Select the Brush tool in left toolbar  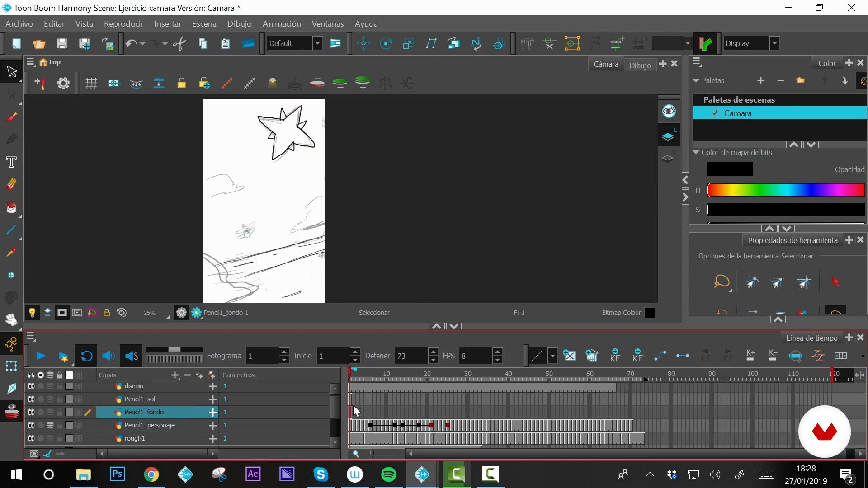(x=11, y=117)
